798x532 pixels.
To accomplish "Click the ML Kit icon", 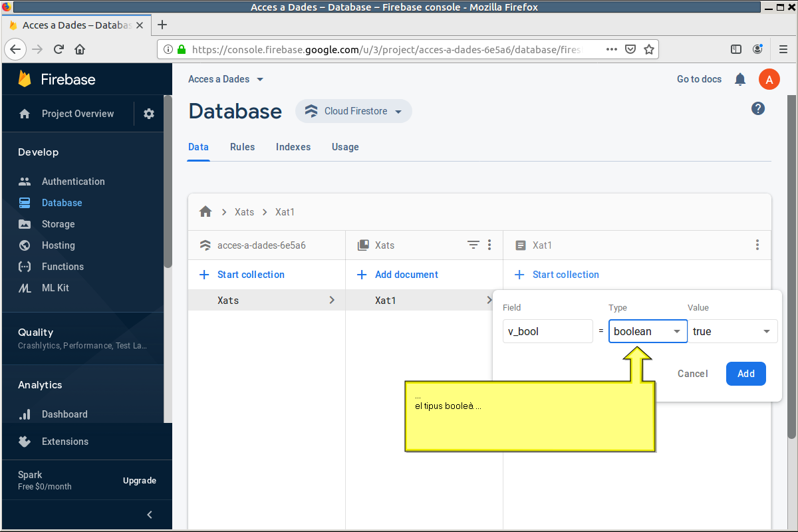I will click(25, 288).
